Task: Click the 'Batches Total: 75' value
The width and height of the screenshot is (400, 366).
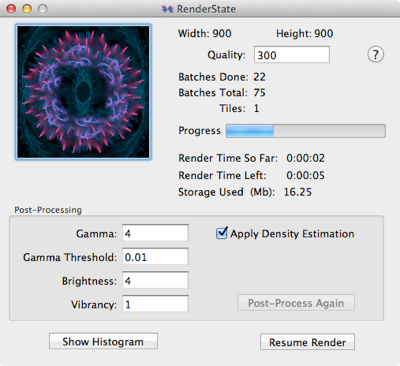Action: [x=259, y=93]
